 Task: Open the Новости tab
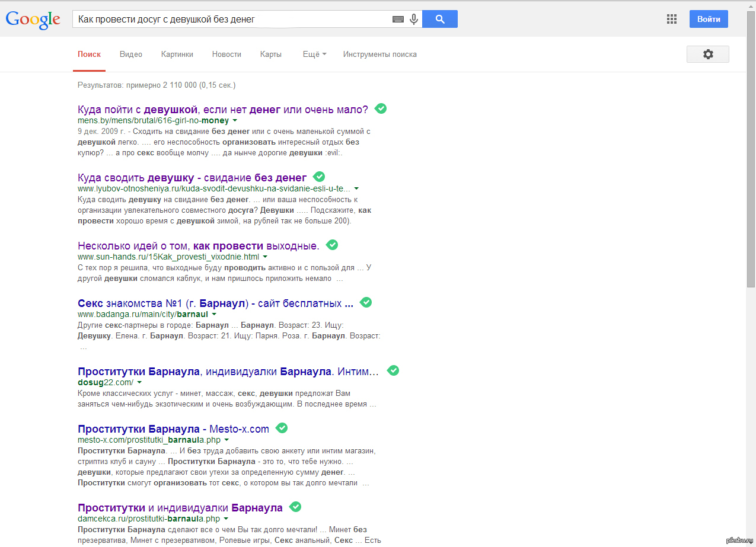click(227, 55)
